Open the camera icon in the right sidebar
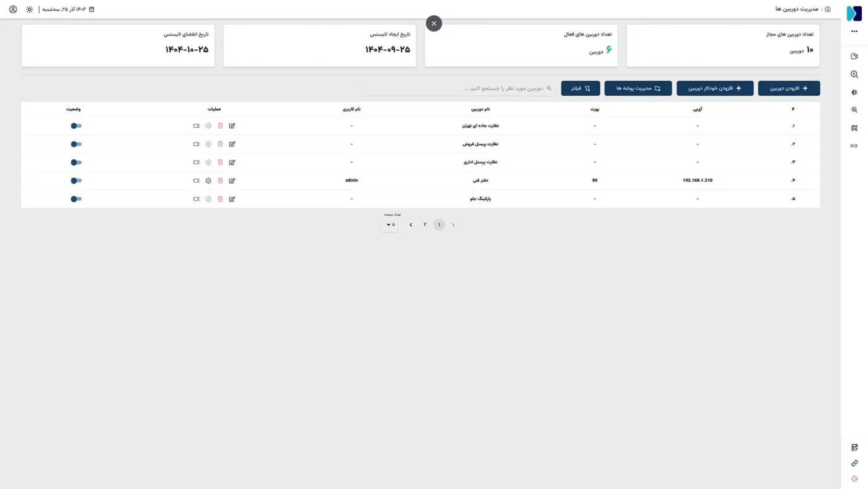Viewport: 868px width, 489px height. [854, 56]
